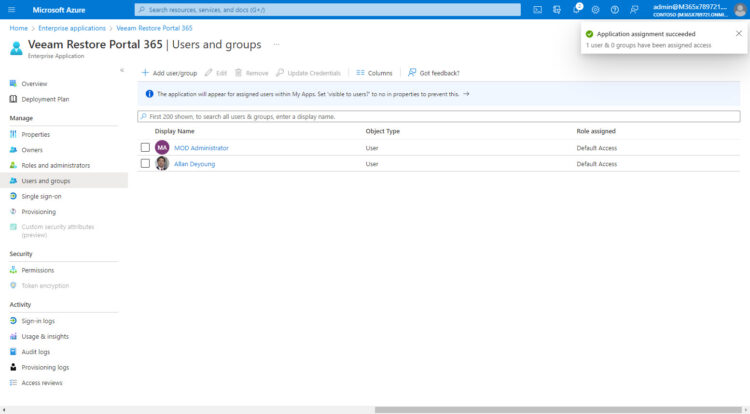Viewport: 750px width, 414px height.
Task: Show the notifications bell
Action: click(576, 10)
